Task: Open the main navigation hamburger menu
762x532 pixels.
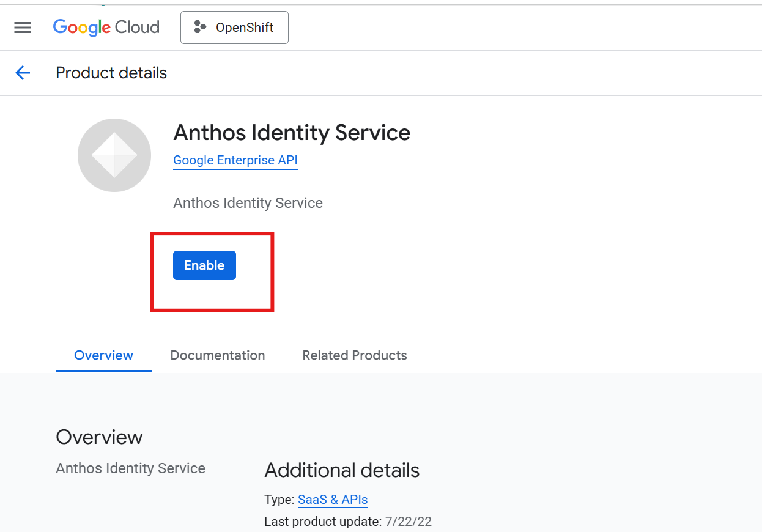Action: (23, 28)
